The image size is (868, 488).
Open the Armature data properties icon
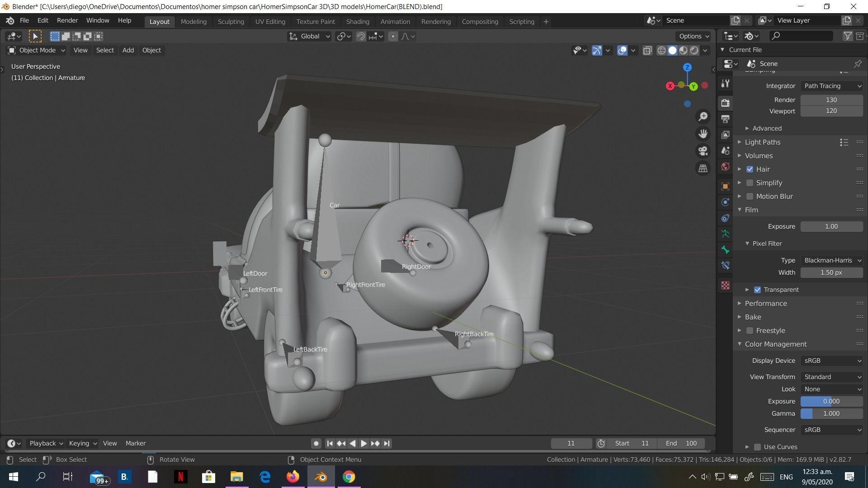click(x=725, y=234)
